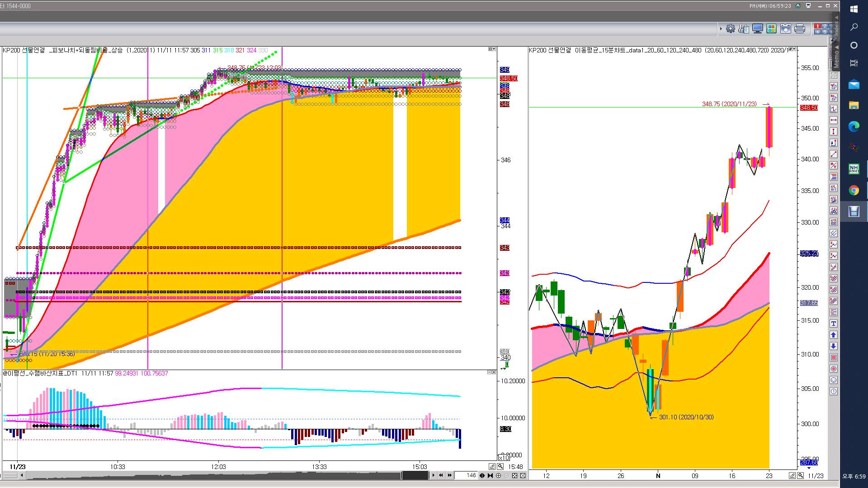
Task: Click the rewind scroll button
Action: 441,475
